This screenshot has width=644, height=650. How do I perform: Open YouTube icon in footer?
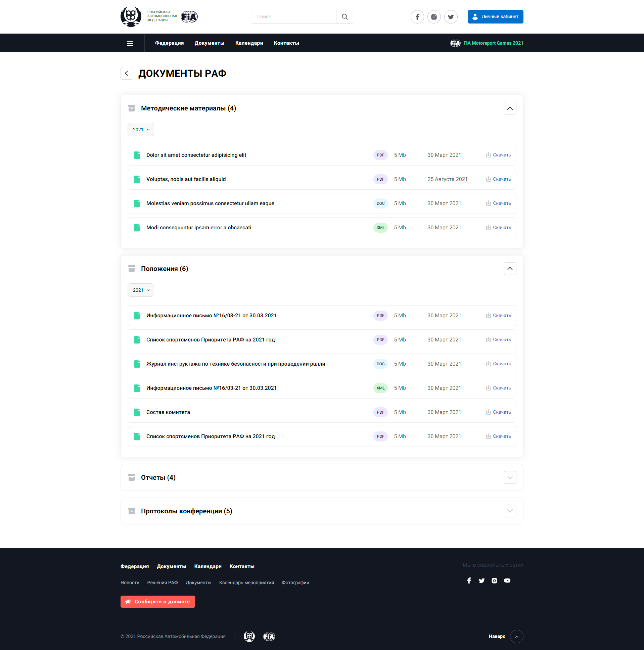click(507, 581)
